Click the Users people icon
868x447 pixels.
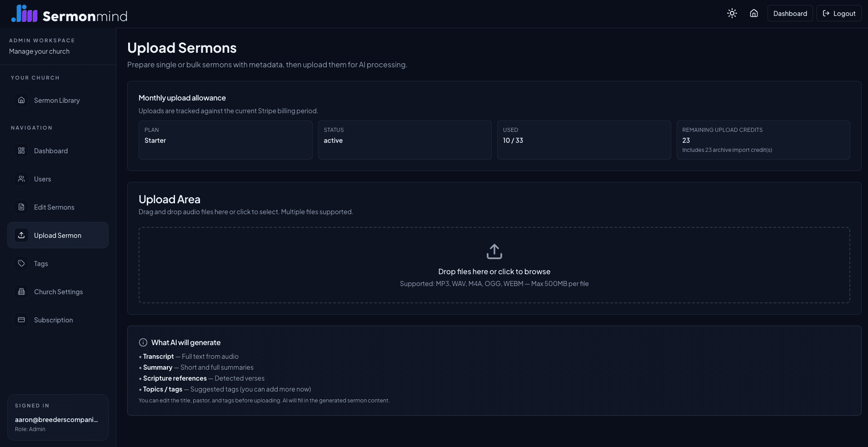pos(21,179)
